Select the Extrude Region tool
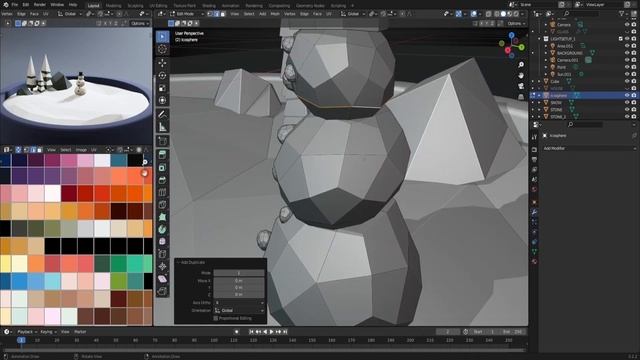Screen dimensions: 640x360 click(162, 155)
